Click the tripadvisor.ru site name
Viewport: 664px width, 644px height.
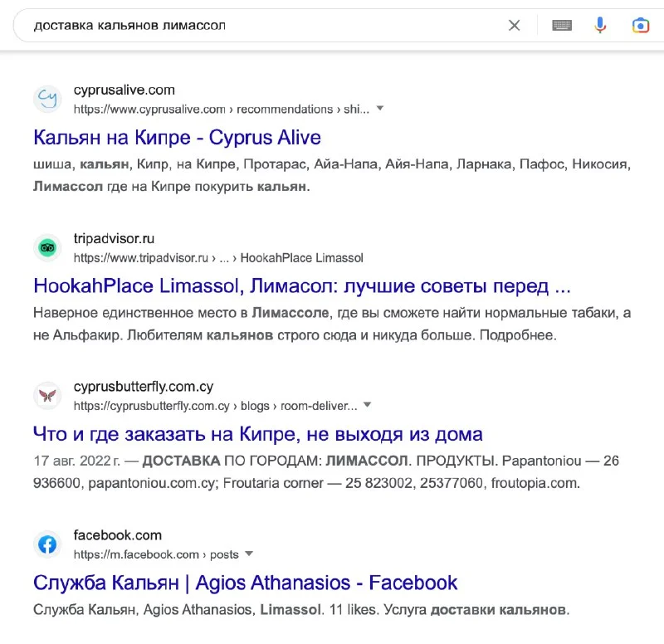(114, 239)
